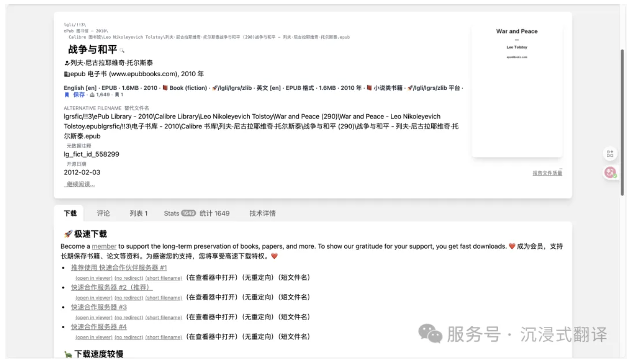Click the member link
This screenshot has width=636, height=364.
(104, 246)
